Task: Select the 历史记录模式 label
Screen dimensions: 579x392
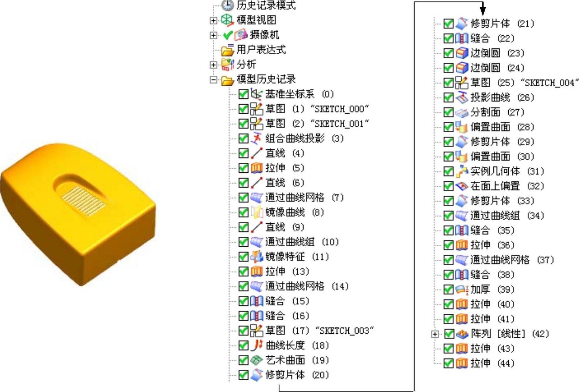Action: coord(266,5)
